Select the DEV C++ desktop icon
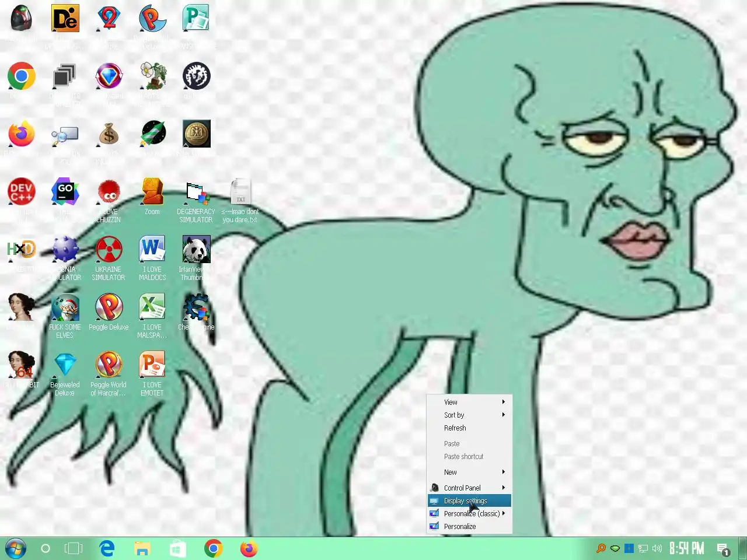 (x=22, y=192)
